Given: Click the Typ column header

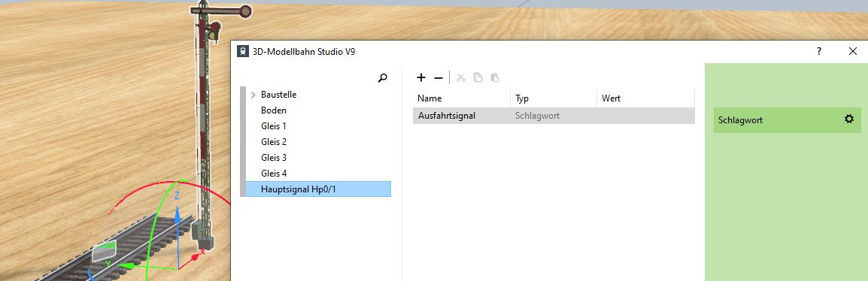Looking at the screenshot, I should [554, 98].
